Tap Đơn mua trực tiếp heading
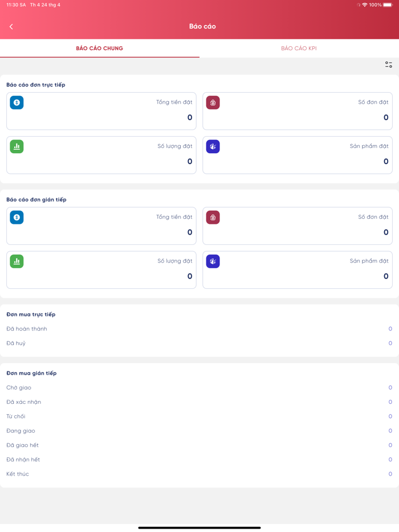This screenshot has height=532, width=399. [x=31, y=314]
